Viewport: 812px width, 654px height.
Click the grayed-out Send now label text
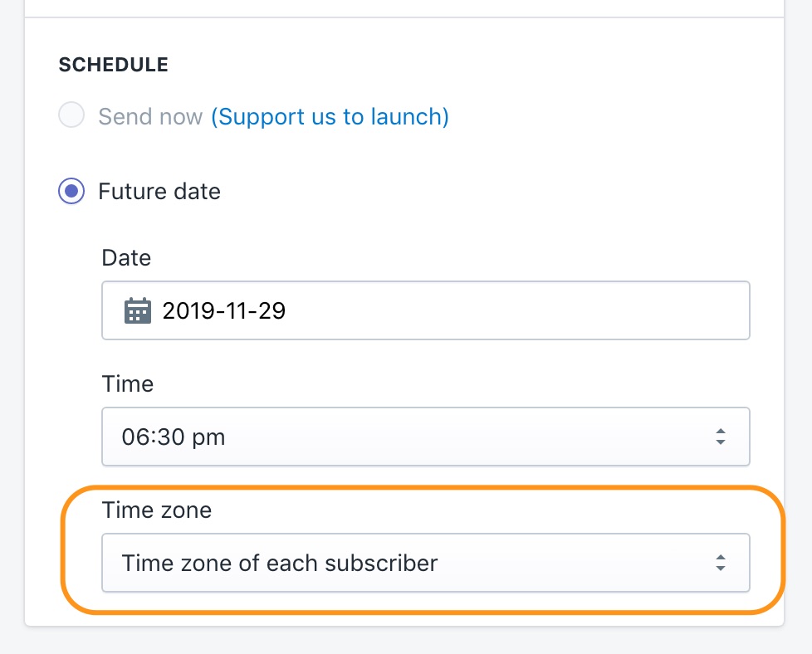[150, 116]
